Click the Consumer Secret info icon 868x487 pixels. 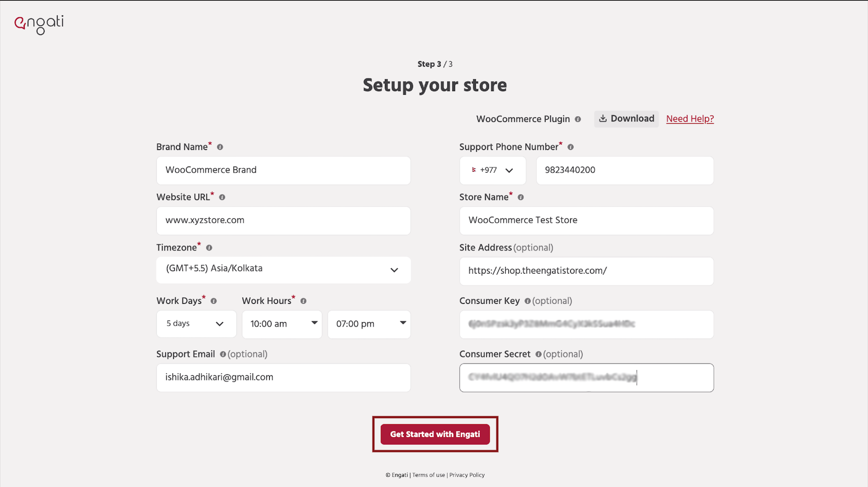pyautogui.click(x=539, y=355)
